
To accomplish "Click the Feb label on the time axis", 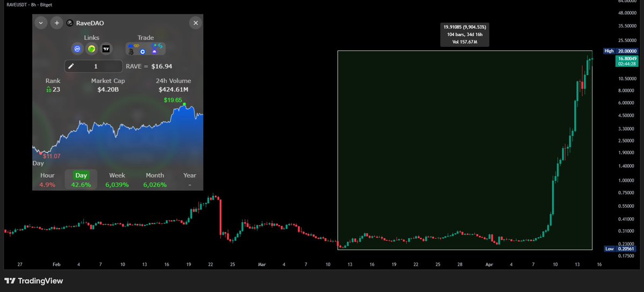I will (57, 265).
